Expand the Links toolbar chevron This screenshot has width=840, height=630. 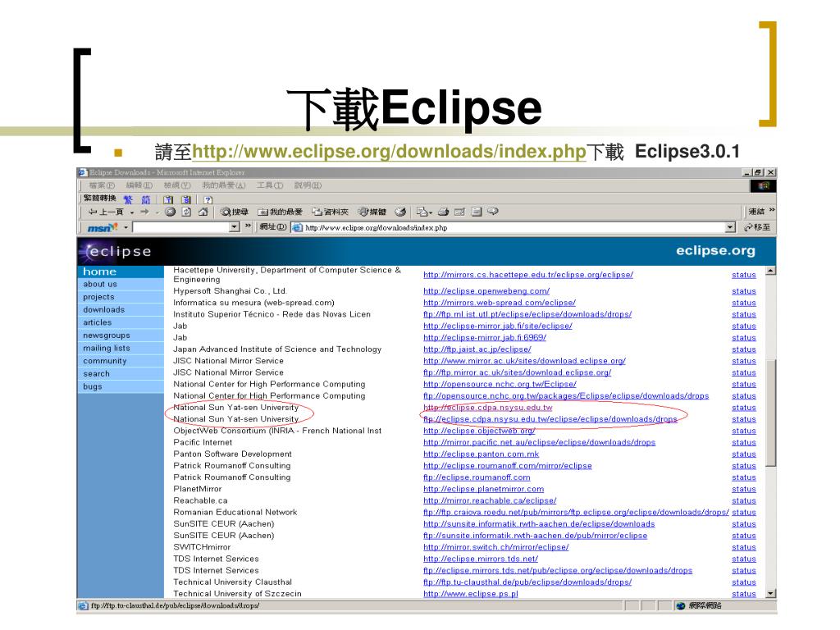(771, 211)
